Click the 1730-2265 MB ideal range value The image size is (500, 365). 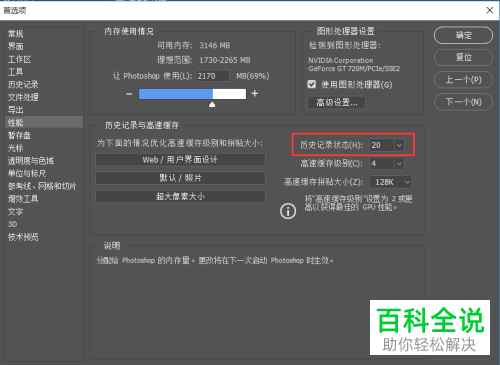coord(225,60)
